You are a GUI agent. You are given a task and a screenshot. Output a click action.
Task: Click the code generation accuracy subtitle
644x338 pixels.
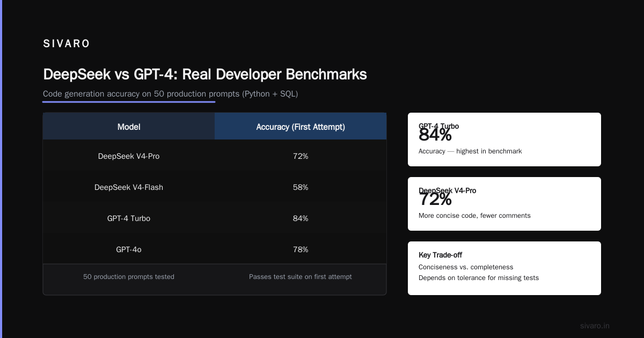[x=170, y=94]
